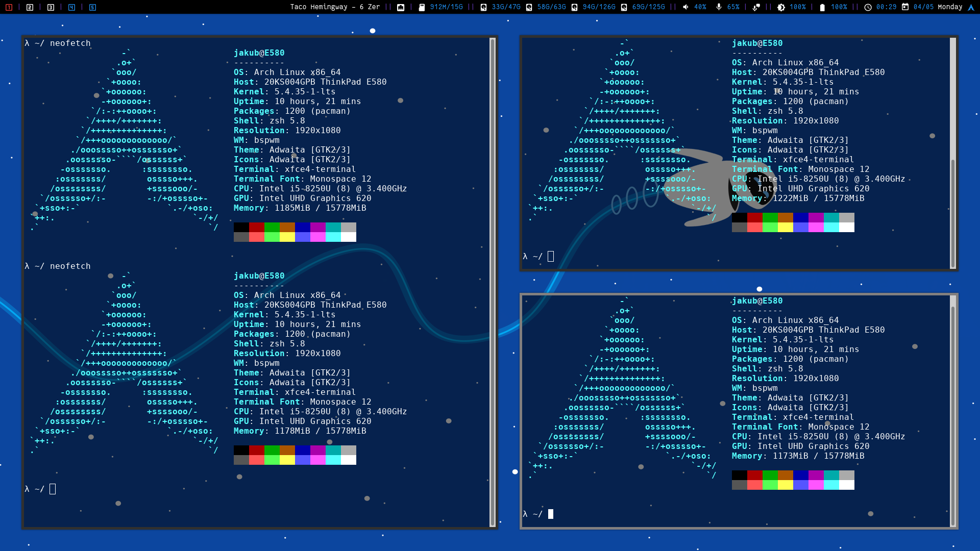Switch to workspace 4 in the bar
The image size is (980, 551).
(71, 7)
